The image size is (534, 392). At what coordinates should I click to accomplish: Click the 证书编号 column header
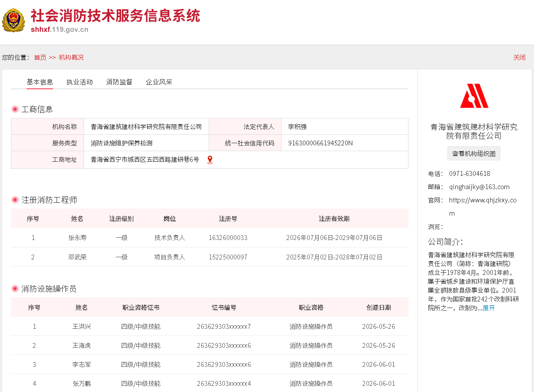pos(224,308)
